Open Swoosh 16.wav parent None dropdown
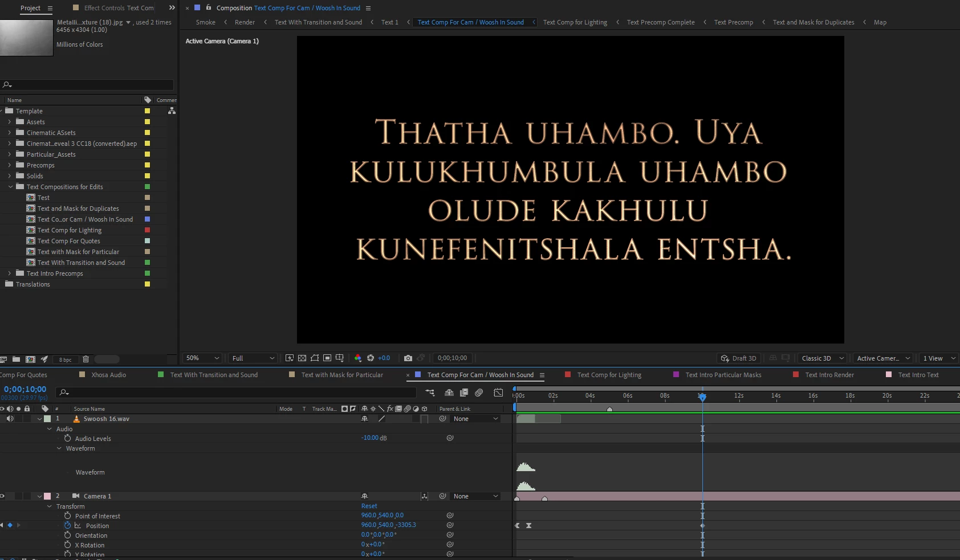The image size is (960, 560). [x=475, y=419]
